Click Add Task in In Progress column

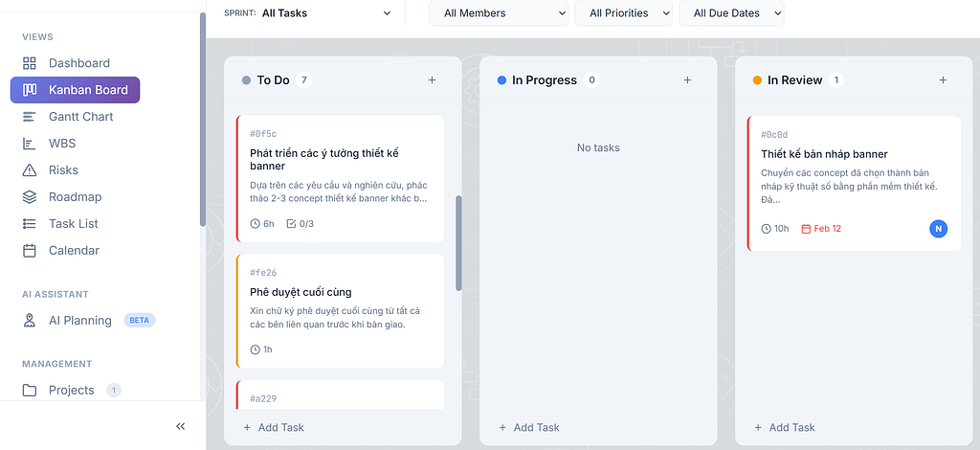pyautogui.click(x=528, y=427)
